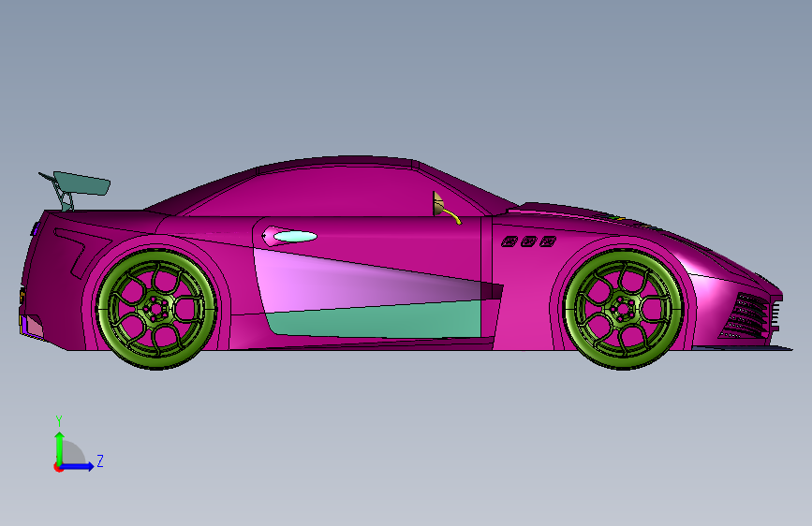Screen dimensions: 812x526
Task: Select the front wheel of the car model
Action: pos(624,309)
